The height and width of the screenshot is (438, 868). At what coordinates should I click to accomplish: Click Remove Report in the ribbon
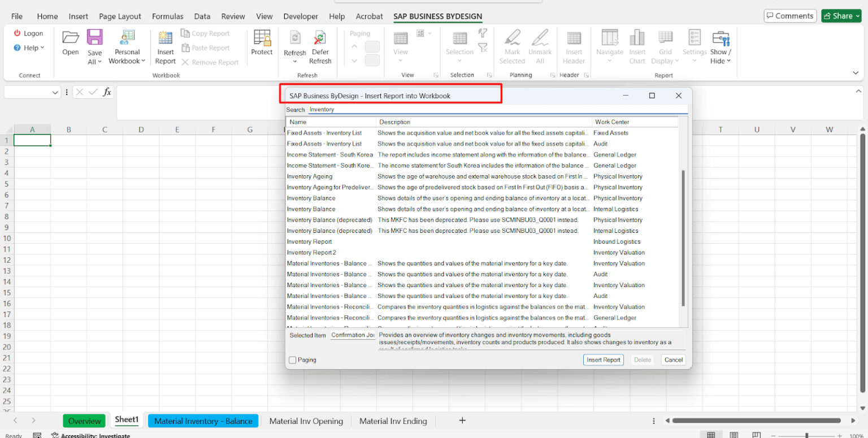210,62
